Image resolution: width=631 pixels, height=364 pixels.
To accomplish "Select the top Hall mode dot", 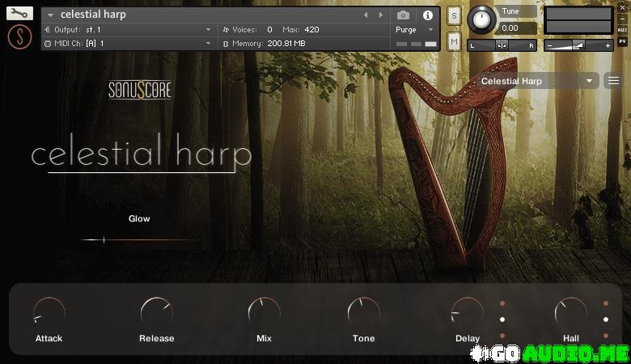I will (606, 303).
